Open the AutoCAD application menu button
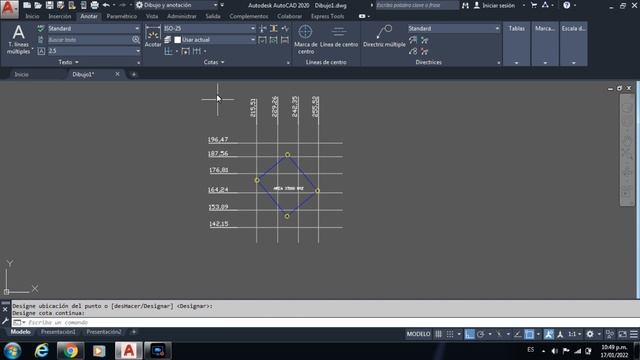 point(9,9)
